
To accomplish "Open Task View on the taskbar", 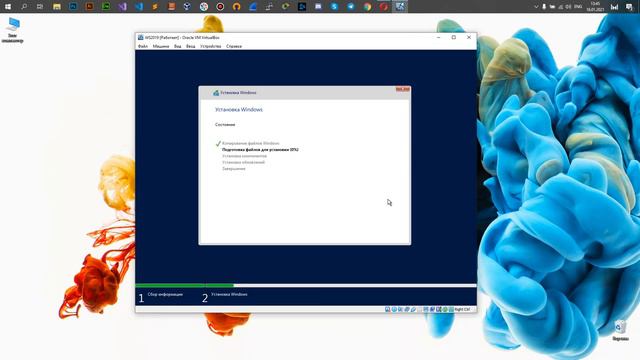I will (40, 7).
